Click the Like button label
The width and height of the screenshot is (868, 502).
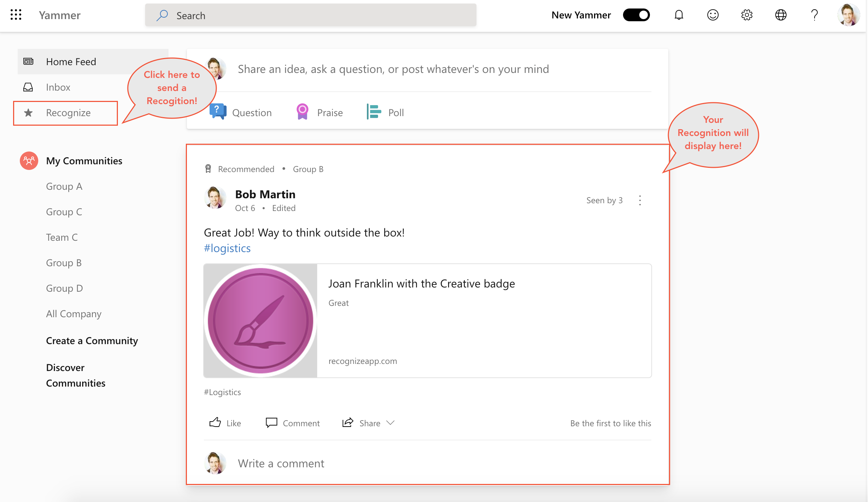tap(234, 423)
